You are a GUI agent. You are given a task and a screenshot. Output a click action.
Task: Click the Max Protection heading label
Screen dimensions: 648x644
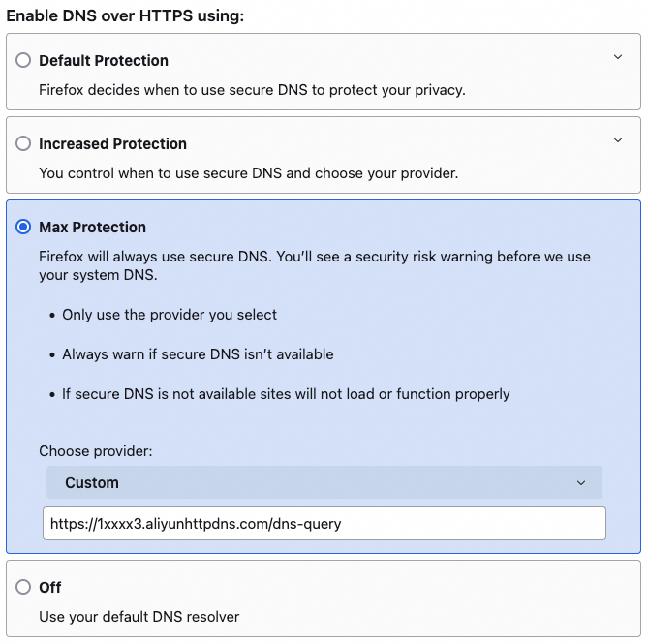92,227
